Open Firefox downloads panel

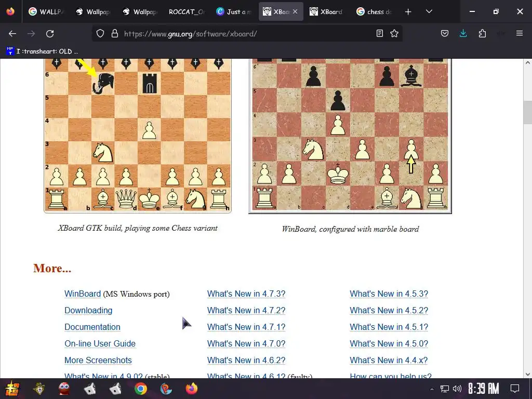point(463,34)
